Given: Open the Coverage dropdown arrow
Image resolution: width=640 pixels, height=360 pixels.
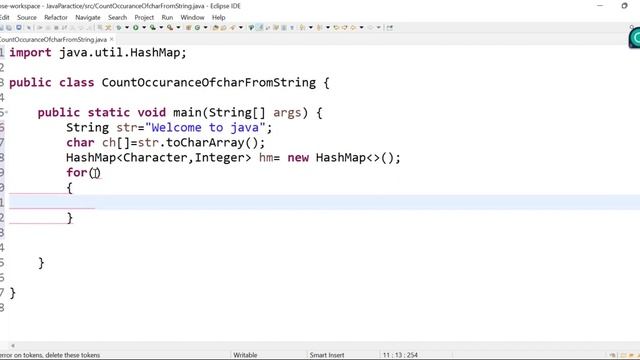Looking at the screenshot, I should (x=161, y=28).
